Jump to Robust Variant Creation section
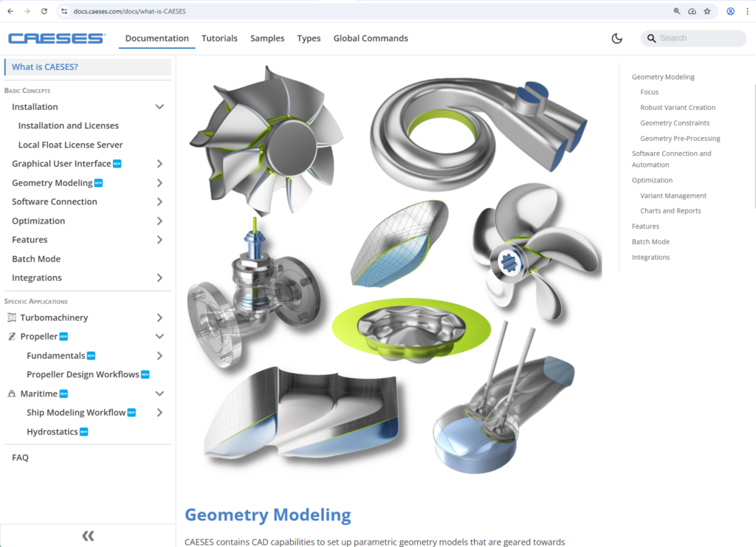 678,108
